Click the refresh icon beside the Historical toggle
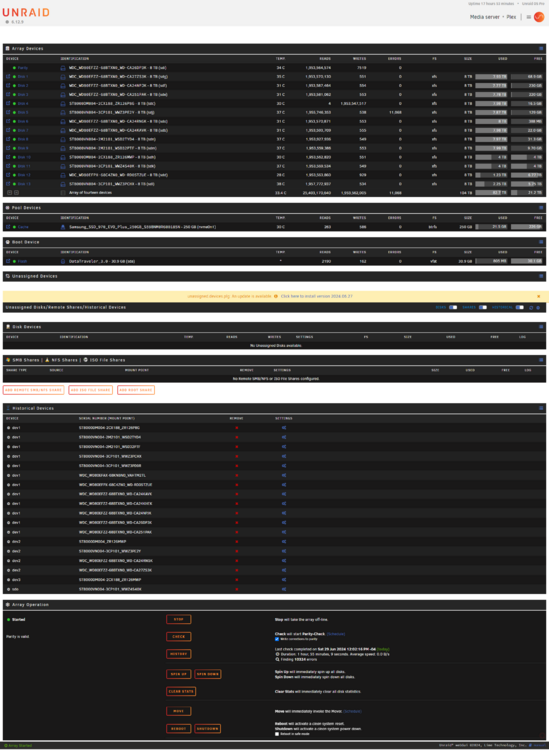 pos(531,308)
